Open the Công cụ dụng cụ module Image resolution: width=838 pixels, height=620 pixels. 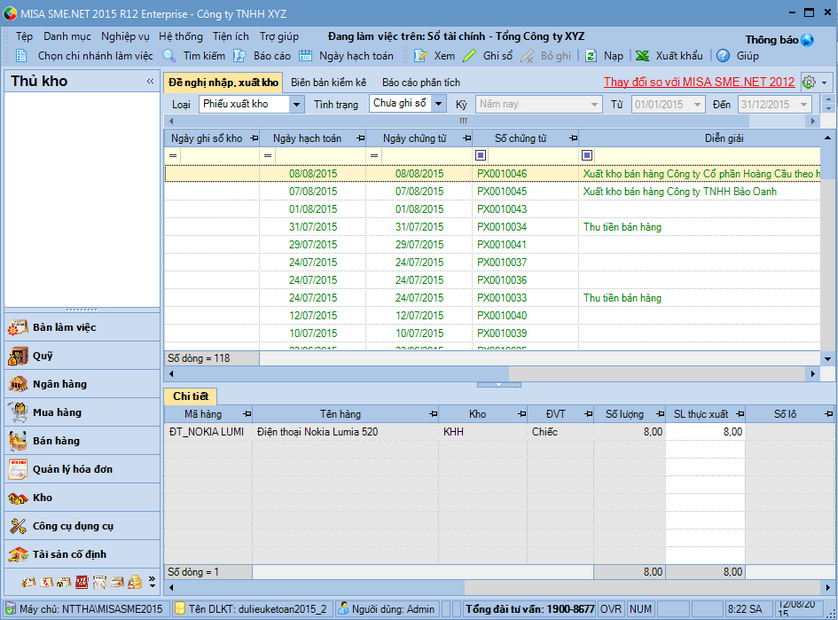82,525
